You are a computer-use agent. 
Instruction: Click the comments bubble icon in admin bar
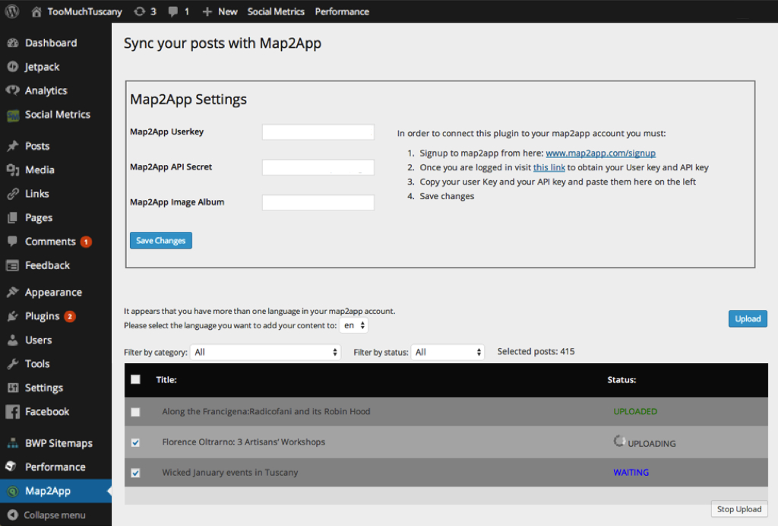pyautogui.click(x=173, y=11)
